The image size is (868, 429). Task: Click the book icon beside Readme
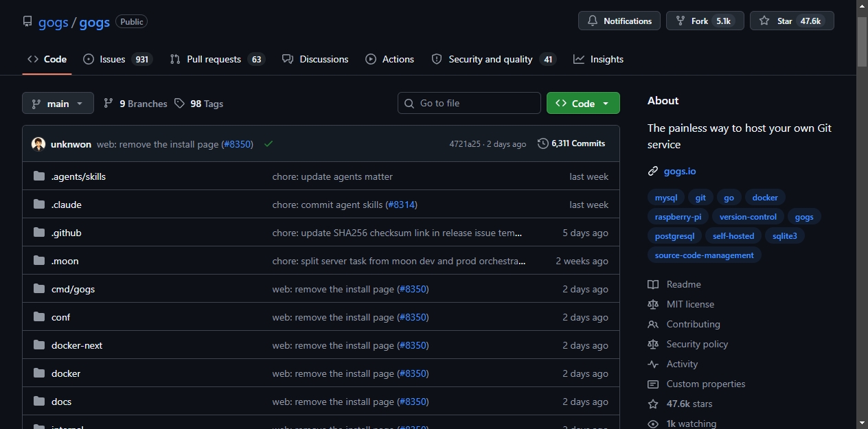point(653,284)
